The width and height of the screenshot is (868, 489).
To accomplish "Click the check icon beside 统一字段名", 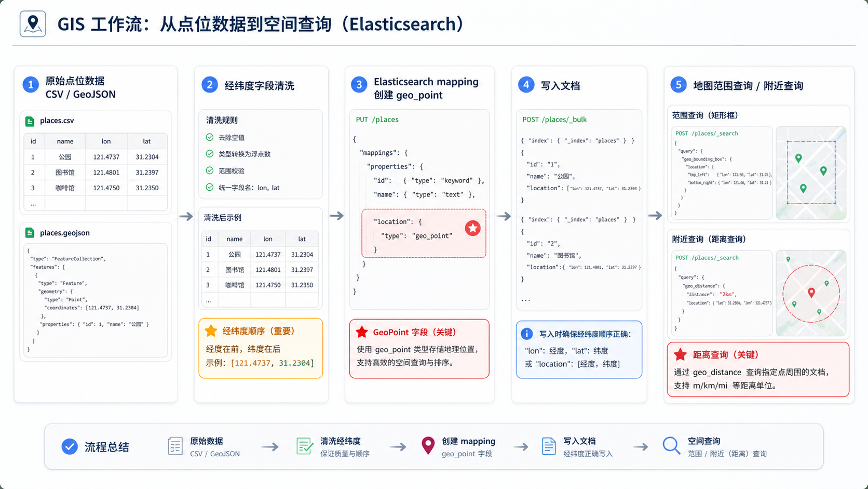I will coord(210,187).
